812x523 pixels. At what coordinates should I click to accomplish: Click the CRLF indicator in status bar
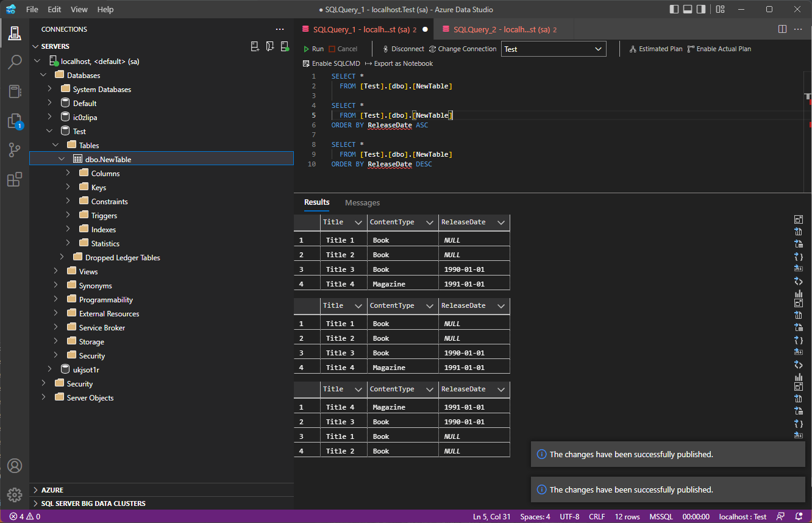click(597, 516)
